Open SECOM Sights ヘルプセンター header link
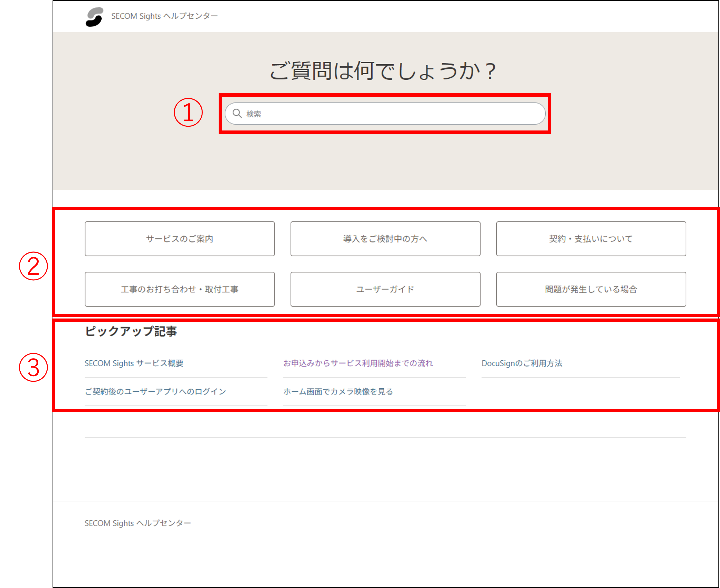The image size is (720, 588). (x=165, y=16)
